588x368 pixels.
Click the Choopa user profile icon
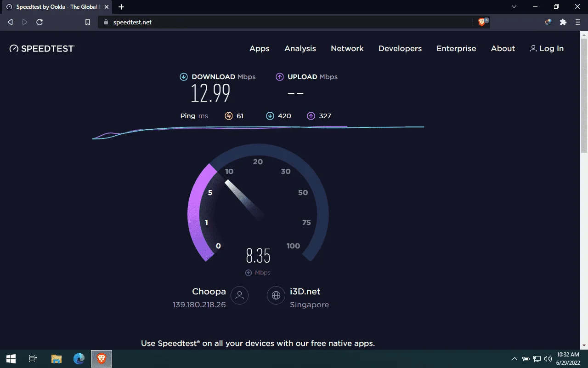[x=239, y=295]
